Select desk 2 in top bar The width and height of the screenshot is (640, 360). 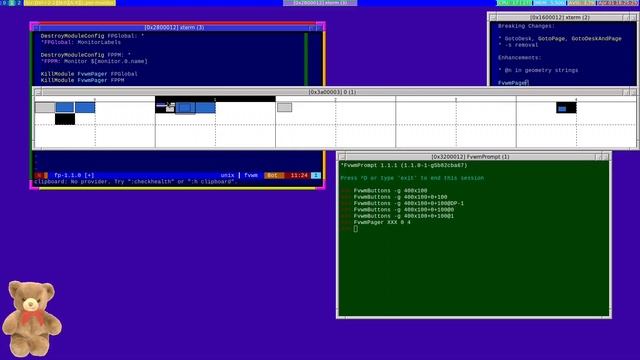pos(19,3)
